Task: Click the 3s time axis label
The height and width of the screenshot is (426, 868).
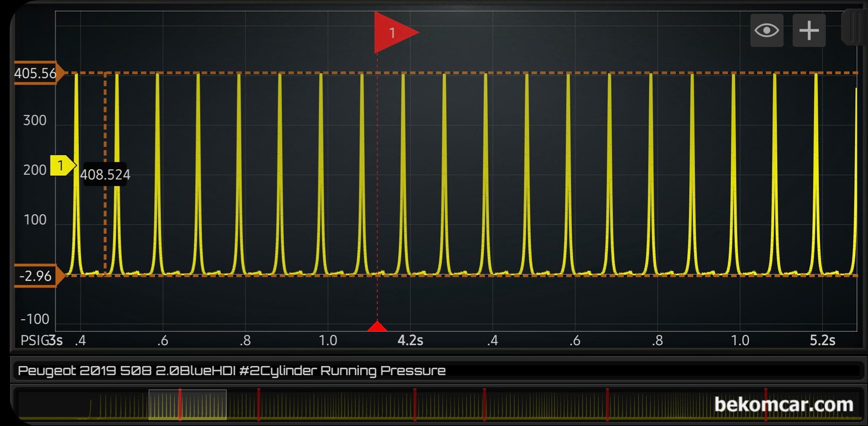Action: pyautogui.click(x=56, y=340)
